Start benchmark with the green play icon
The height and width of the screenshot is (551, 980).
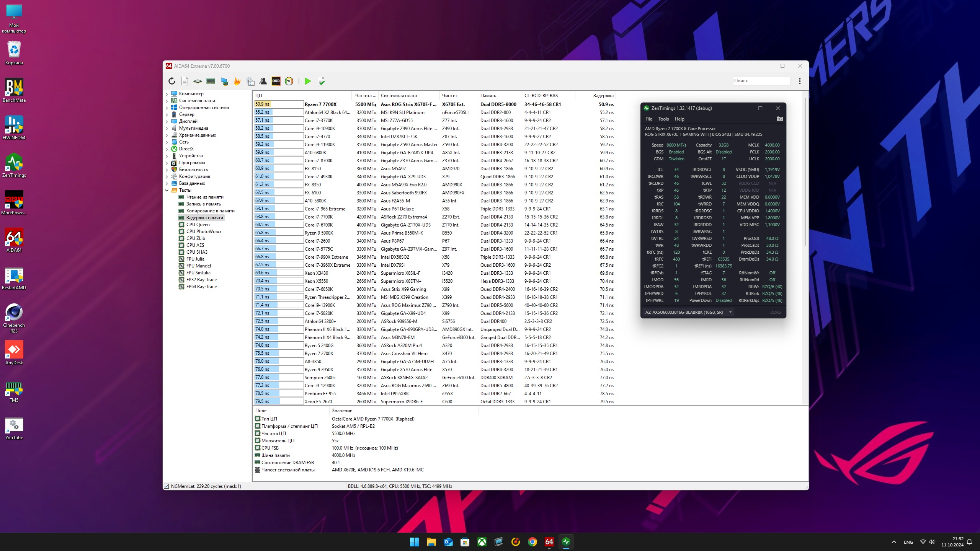(308, 81)
